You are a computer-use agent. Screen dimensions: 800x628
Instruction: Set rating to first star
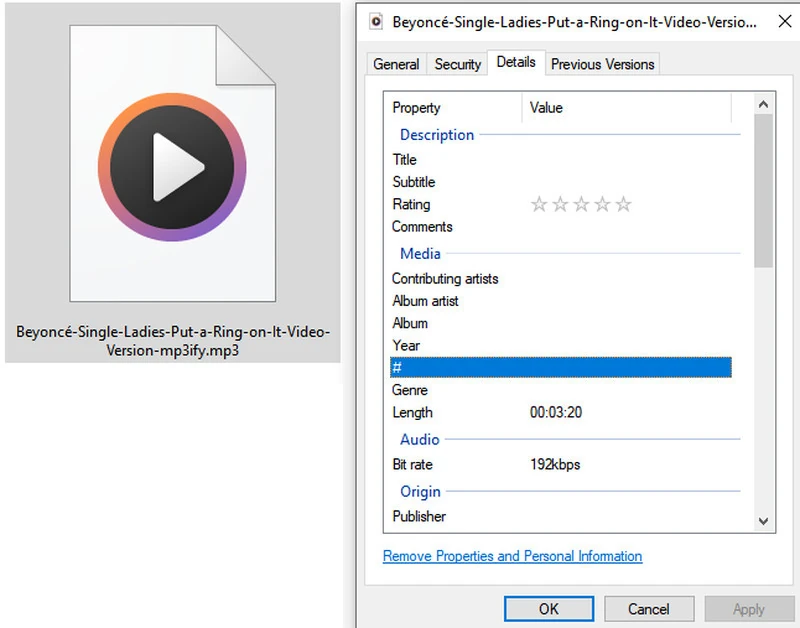(539, 205)
